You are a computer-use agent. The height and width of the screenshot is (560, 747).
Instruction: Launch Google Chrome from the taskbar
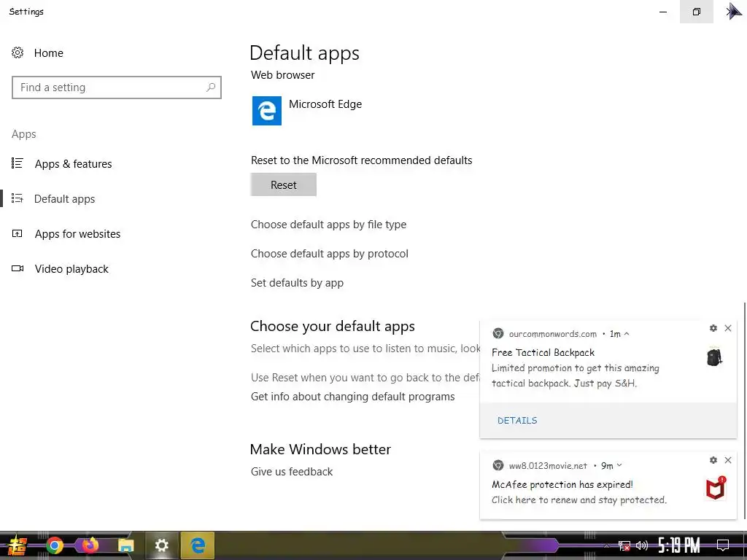(55, 545)
